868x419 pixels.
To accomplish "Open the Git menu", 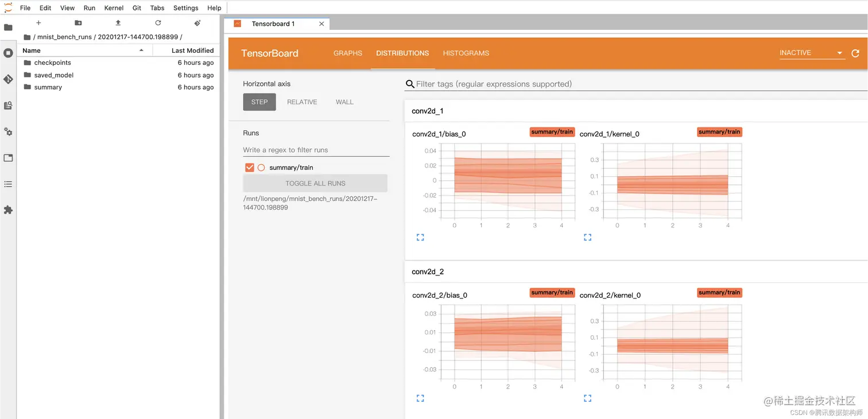I will coord(137,8).
